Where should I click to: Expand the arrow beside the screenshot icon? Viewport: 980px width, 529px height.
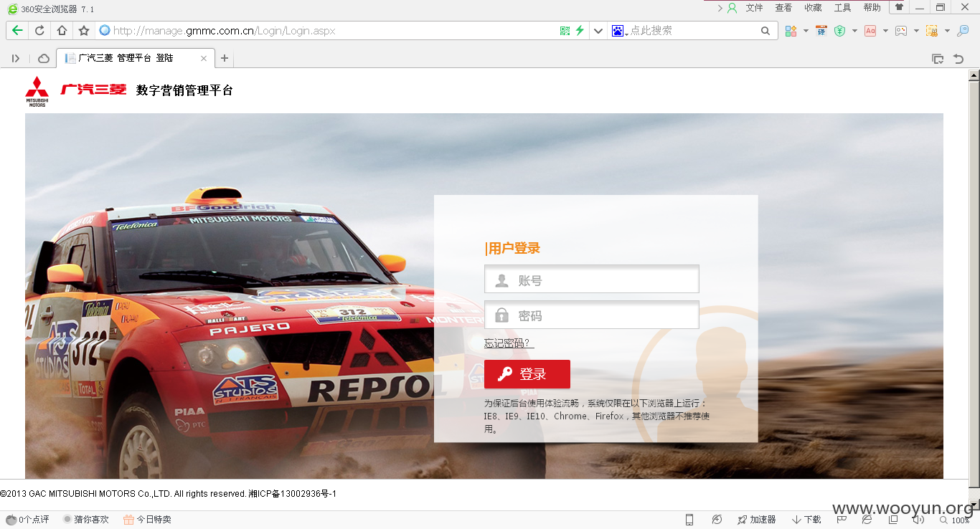pyautogui.click(x=947, y=31)
